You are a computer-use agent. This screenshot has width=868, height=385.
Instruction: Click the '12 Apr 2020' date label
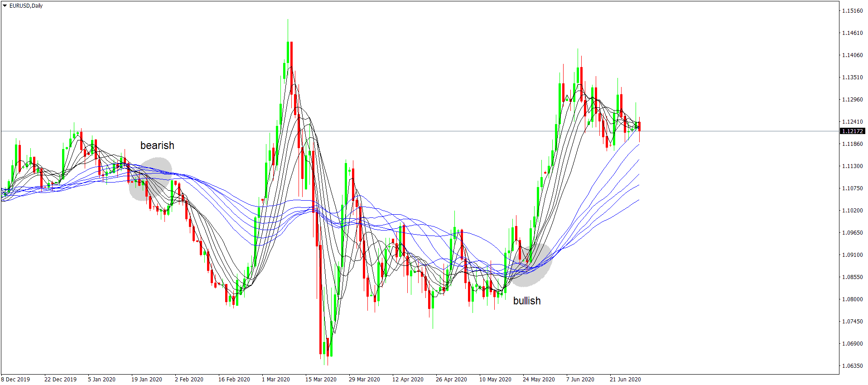[x=408, y=379]
